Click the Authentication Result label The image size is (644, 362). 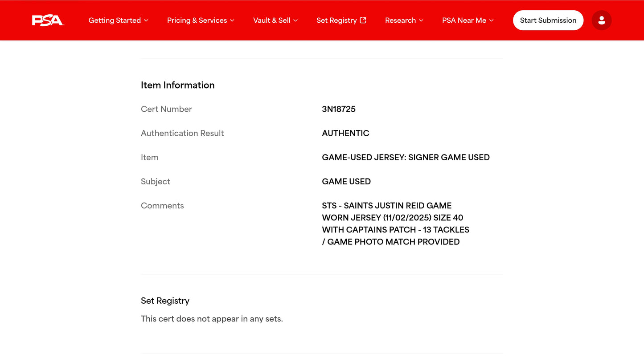[182, 133]
